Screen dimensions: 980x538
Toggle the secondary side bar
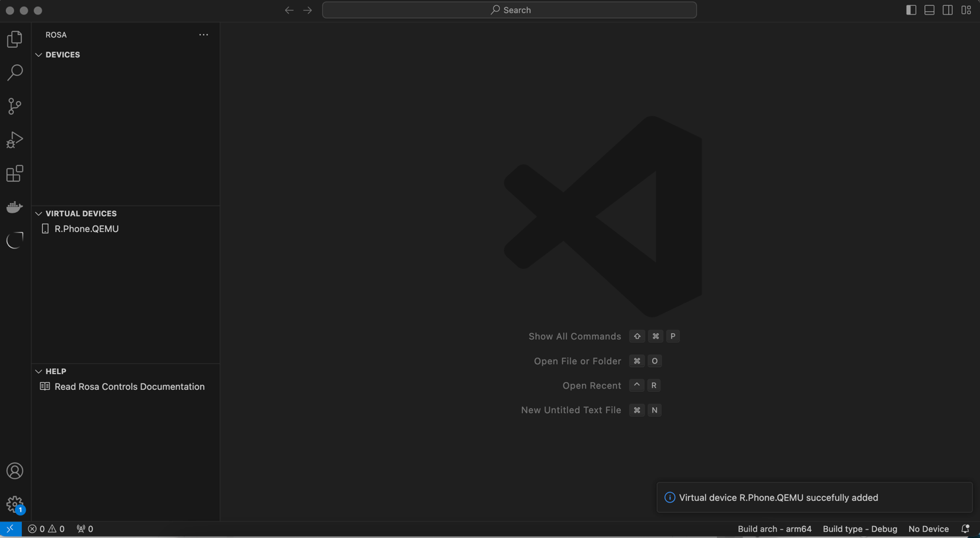click(x=948, y=10)
